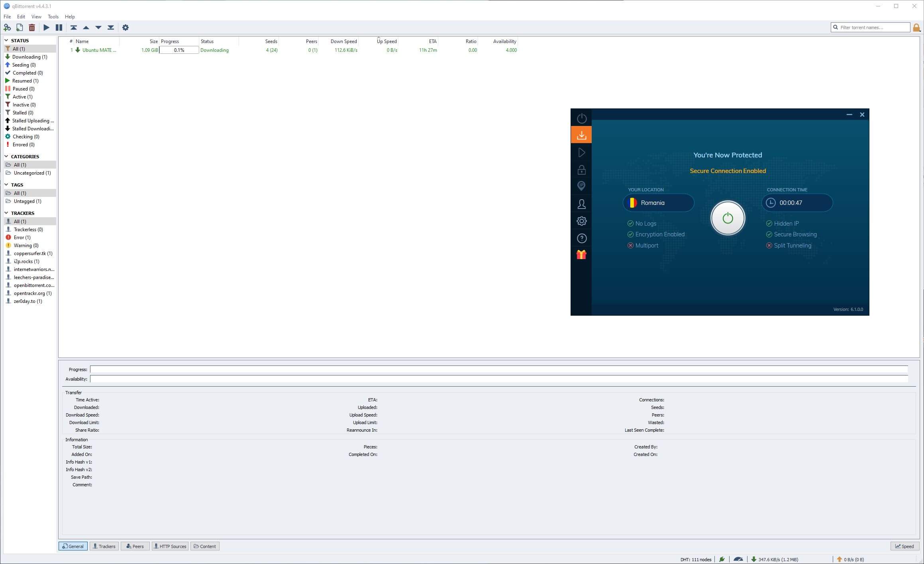
Task: Click the Move torrent down icon
Action: [x=98, y=27]
